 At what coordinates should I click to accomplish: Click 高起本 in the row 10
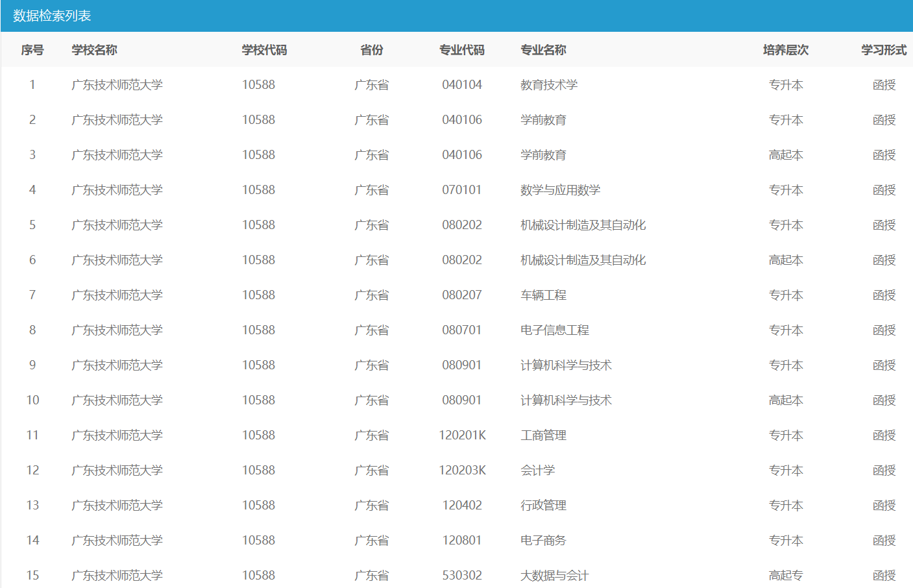point(786,400)
